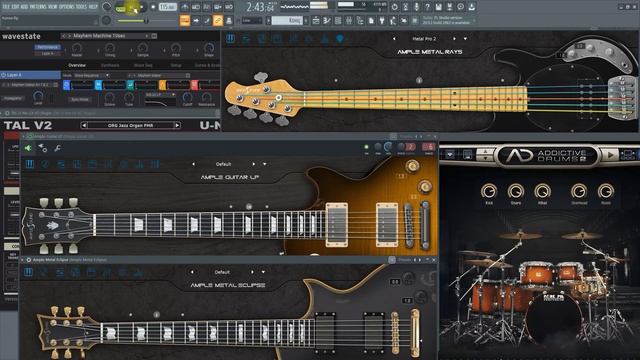The height and width of the screenshot is (360, 640).
Task: Click Ample Metal Rays location pin icon
Action: coord(340,39)
